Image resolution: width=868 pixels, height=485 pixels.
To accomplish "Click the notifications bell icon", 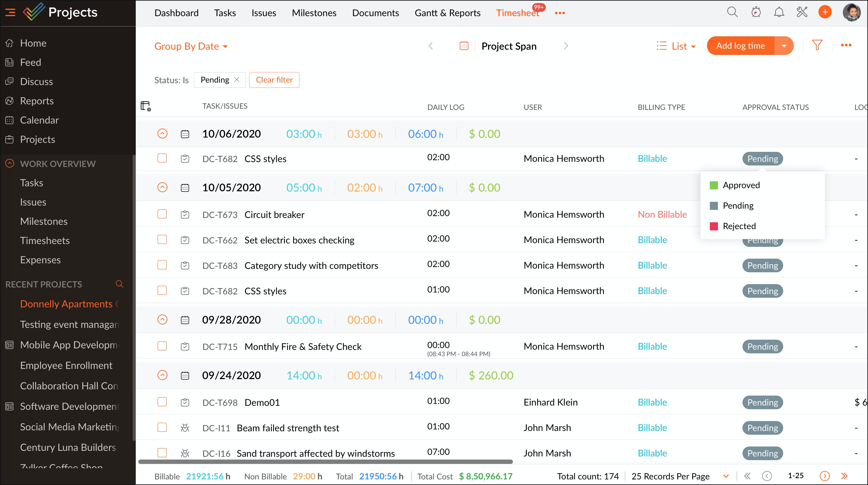I will [x=779, y=12].
